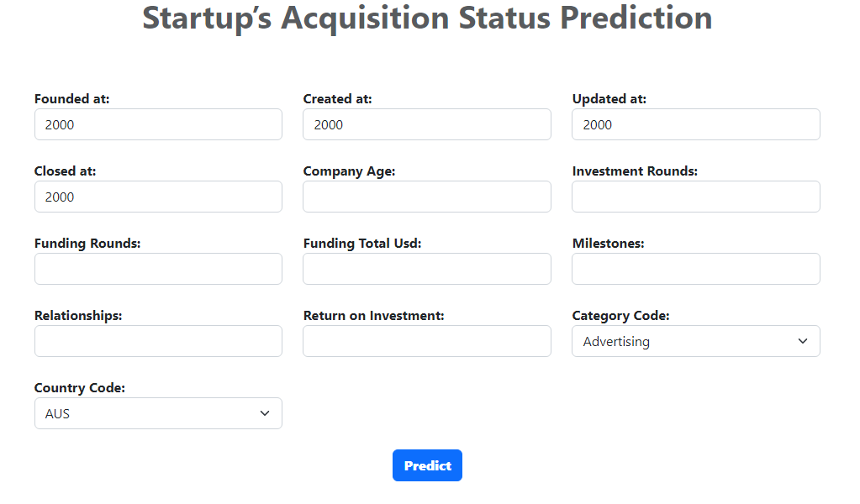The image size is (860, 504).
Task: Click the Startup's Acquisition Status Prediction heading
Action: click(x=427, y=18)
